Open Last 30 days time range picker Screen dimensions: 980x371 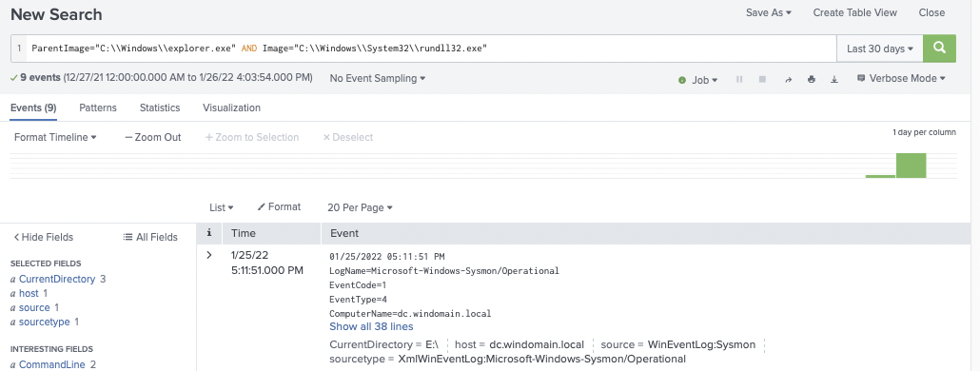pyautogui.click(x=880, y=49)
